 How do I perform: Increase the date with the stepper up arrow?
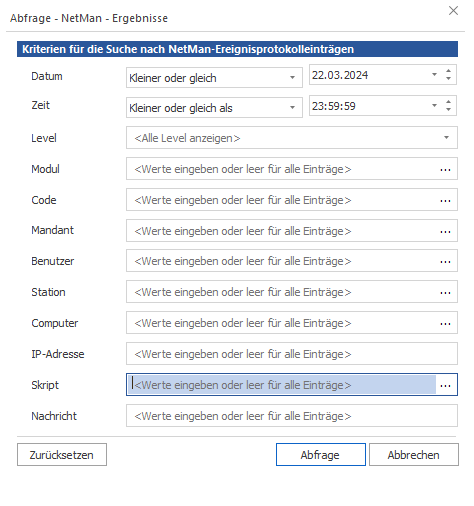point(448,71)
